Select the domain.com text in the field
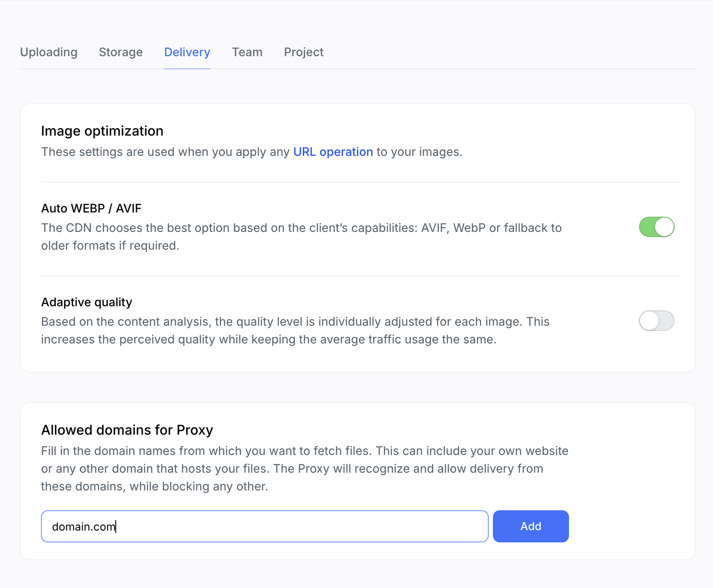Image resolution: width=713 pixels, height=588 pixels. [83, 526]
